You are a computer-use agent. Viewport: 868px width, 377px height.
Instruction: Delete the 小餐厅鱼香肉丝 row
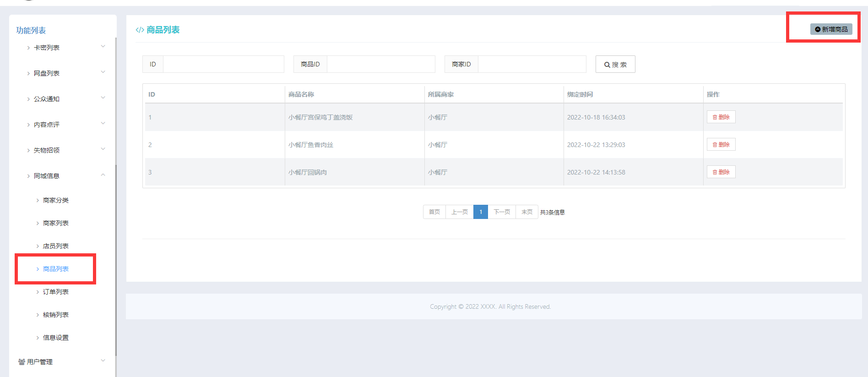pyautogui.click(x=721, y=144)
